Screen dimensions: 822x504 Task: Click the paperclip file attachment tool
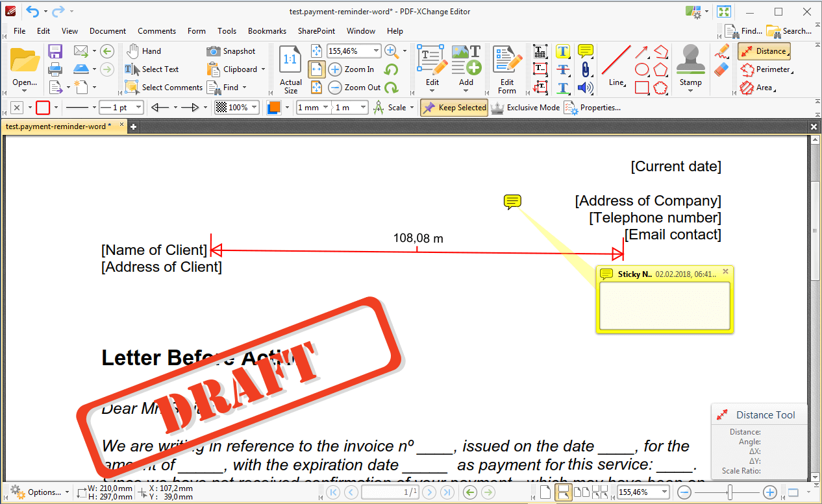click(585, 69)
